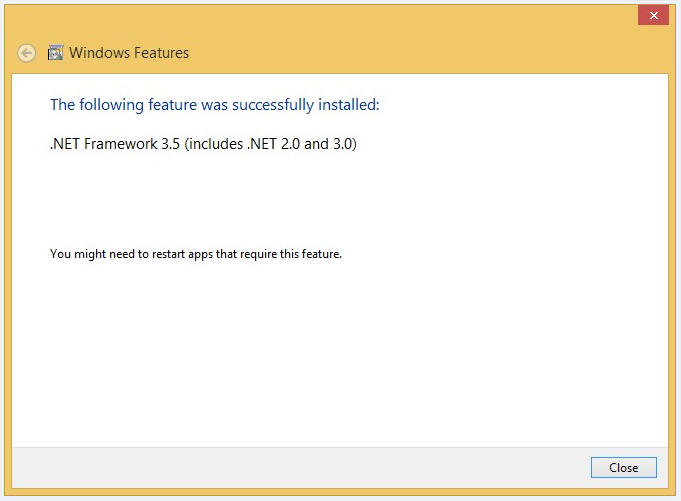Click the Windows Features title icon
681x501 pixels.
[56, 53]
